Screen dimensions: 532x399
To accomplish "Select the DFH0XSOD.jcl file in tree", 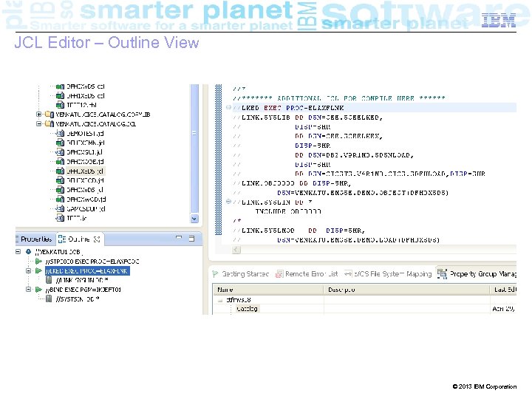I will 85,180.
